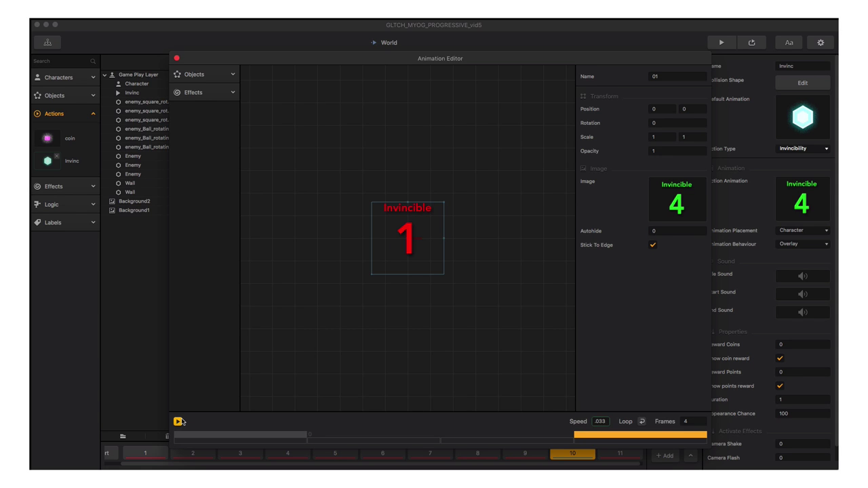The width and height of the screenshot is (868, 488).
Task: Disable the Show coin reward checkbox
Action: pyautogui.click(x=780, y=358)
